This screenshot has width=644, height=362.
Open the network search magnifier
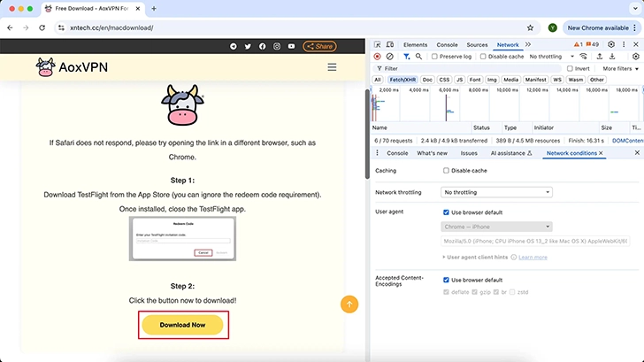(x=417, y=56)
